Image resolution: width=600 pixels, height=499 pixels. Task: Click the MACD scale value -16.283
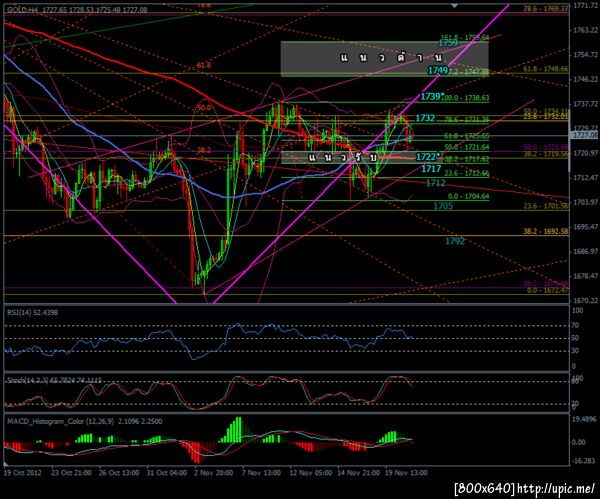[x=584, y=460]
